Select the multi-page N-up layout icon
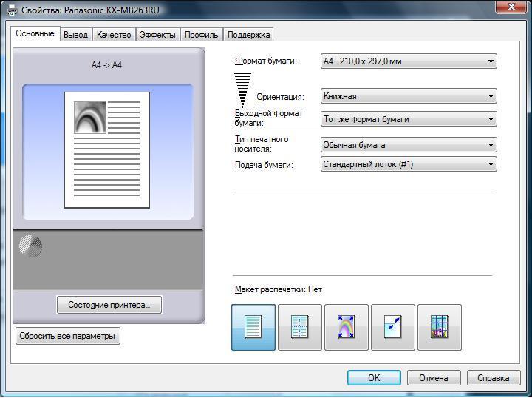 point(300,327)
